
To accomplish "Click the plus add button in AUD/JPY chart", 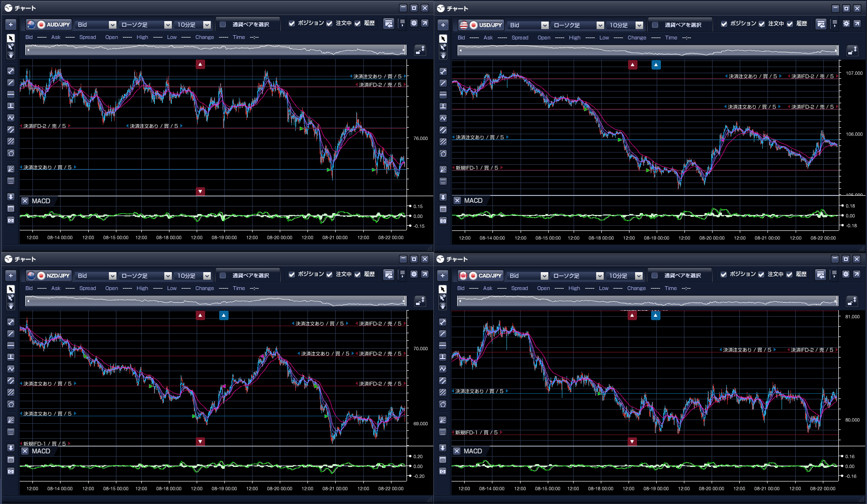I will (x=11, y=24).
